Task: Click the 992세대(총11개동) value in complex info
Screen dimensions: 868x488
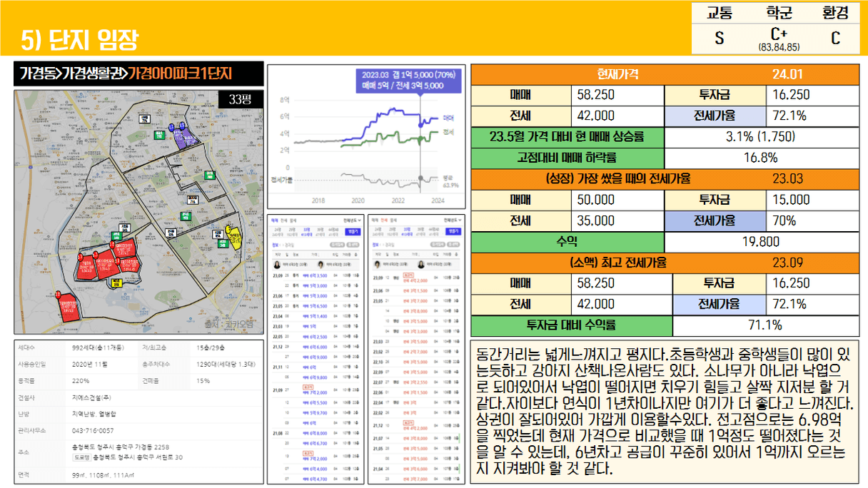Action: tap(99, 347)
